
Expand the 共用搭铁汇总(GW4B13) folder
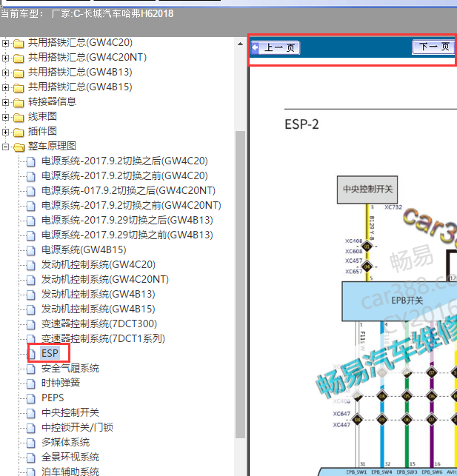pyautogui.click(x=5, y=73)
